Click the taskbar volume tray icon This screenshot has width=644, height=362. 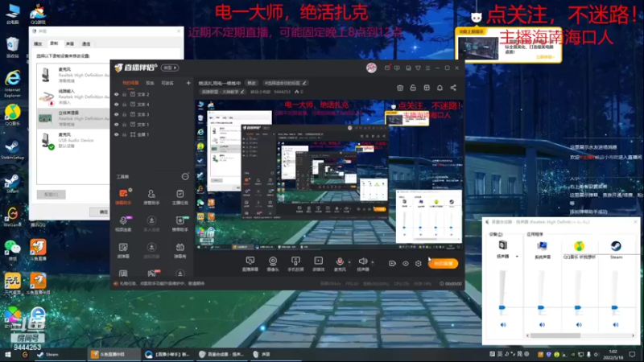(x=597, y=354)
